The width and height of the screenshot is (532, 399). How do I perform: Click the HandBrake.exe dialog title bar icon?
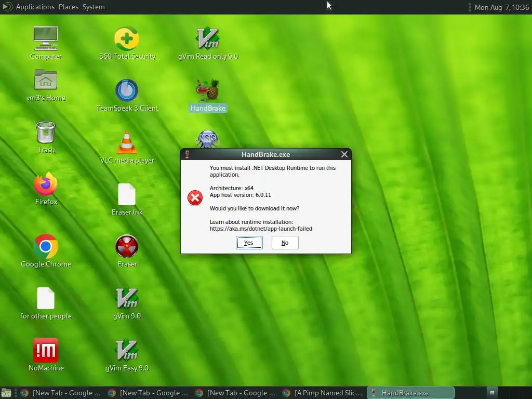coord(187,154)
